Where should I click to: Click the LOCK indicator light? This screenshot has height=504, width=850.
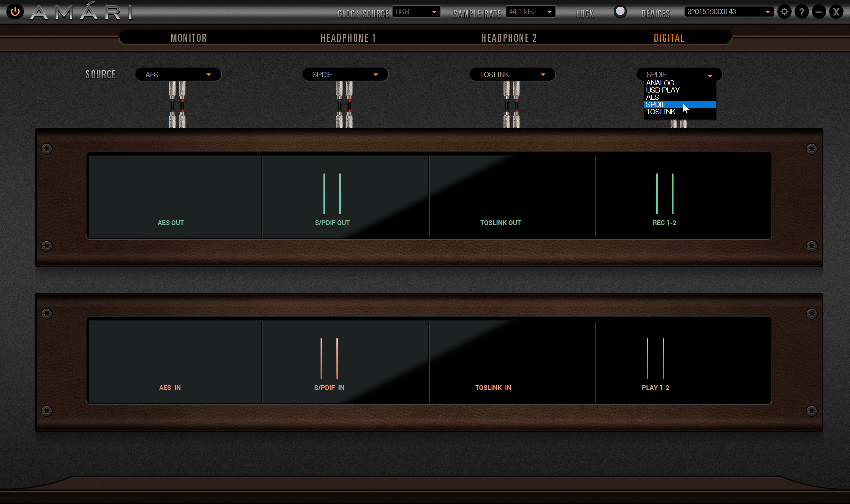coord(620,12)
